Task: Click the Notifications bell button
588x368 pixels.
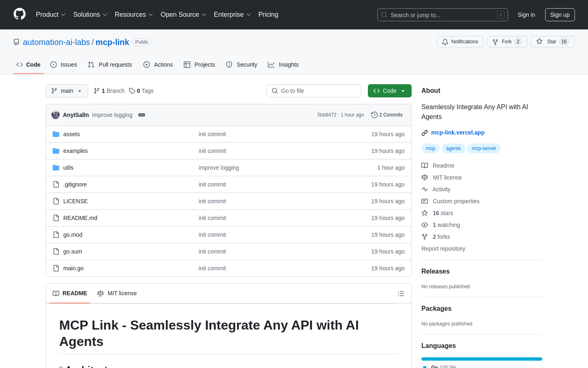Action: [x=460, y=42]
